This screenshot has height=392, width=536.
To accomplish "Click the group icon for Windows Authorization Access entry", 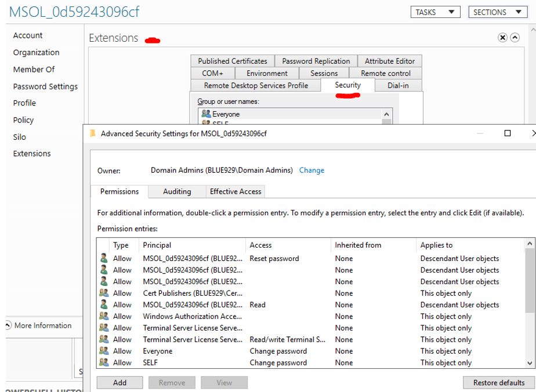I will (104, 317).
